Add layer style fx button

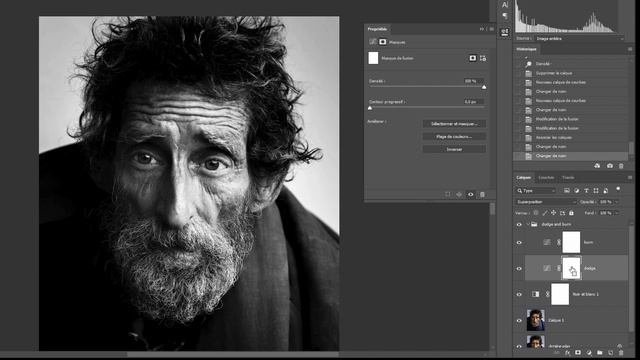[x=567, y=353]
